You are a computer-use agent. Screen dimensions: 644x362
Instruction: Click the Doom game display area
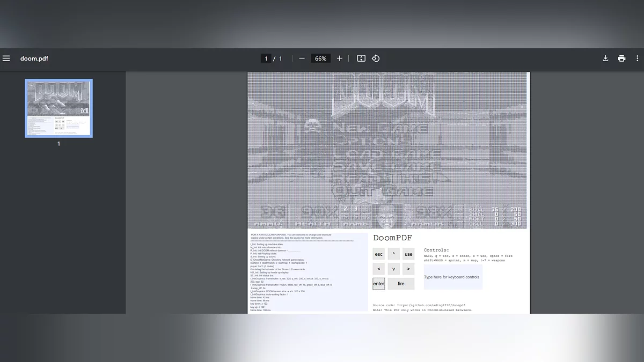[x=387, y=150]
